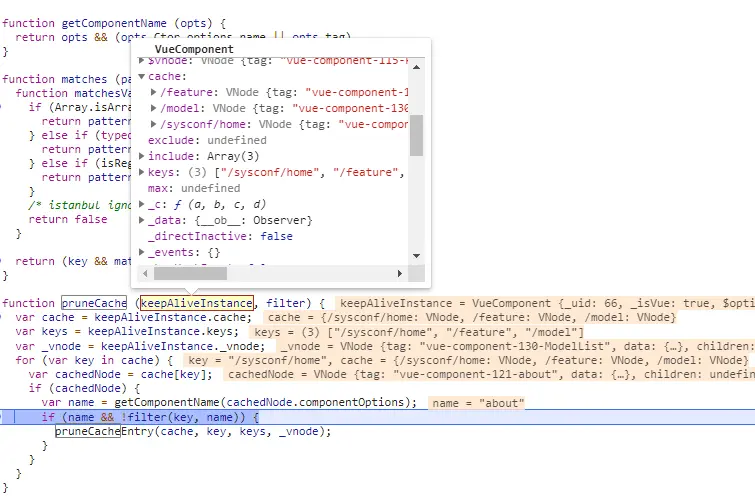Click highlighted 'if (name && !filter(key, name))' line
This screenshot has height=500, width=755.
150,417
